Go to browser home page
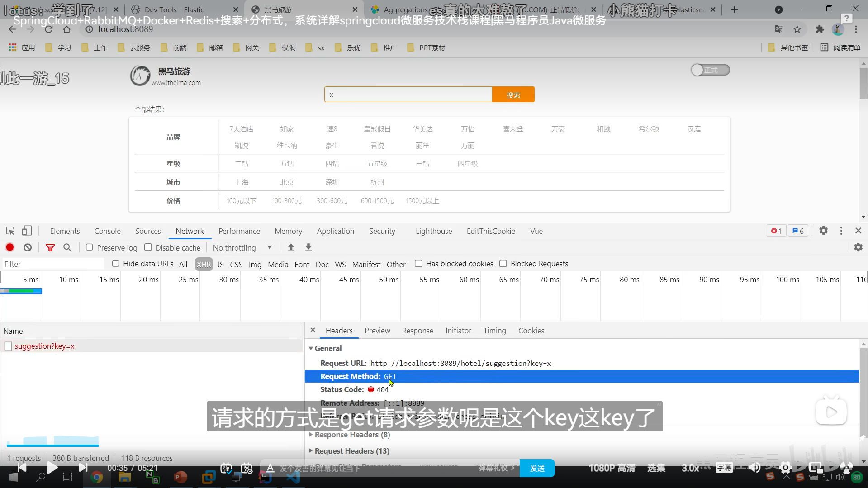 (x=66, y=29)
